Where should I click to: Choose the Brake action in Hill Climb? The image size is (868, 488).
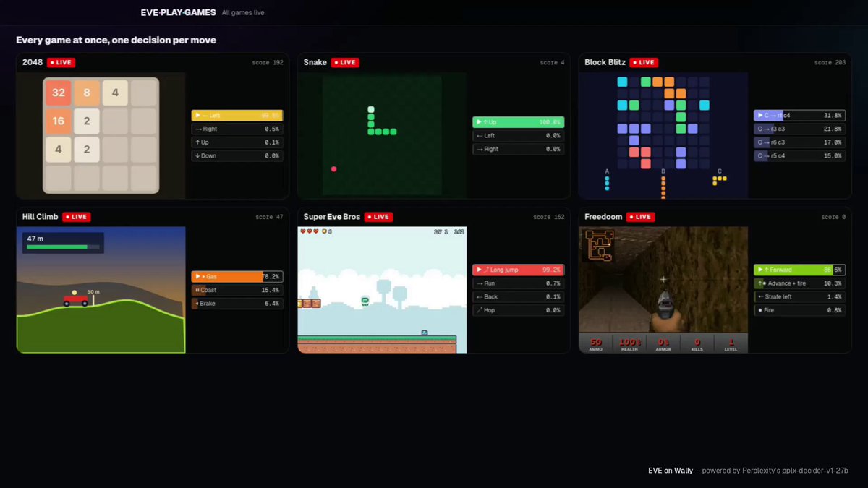(237, 304)
